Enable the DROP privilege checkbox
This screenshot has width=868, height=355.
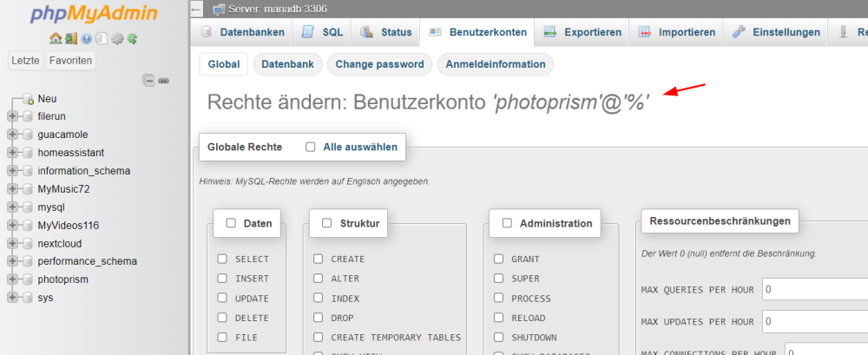point(319,318)
